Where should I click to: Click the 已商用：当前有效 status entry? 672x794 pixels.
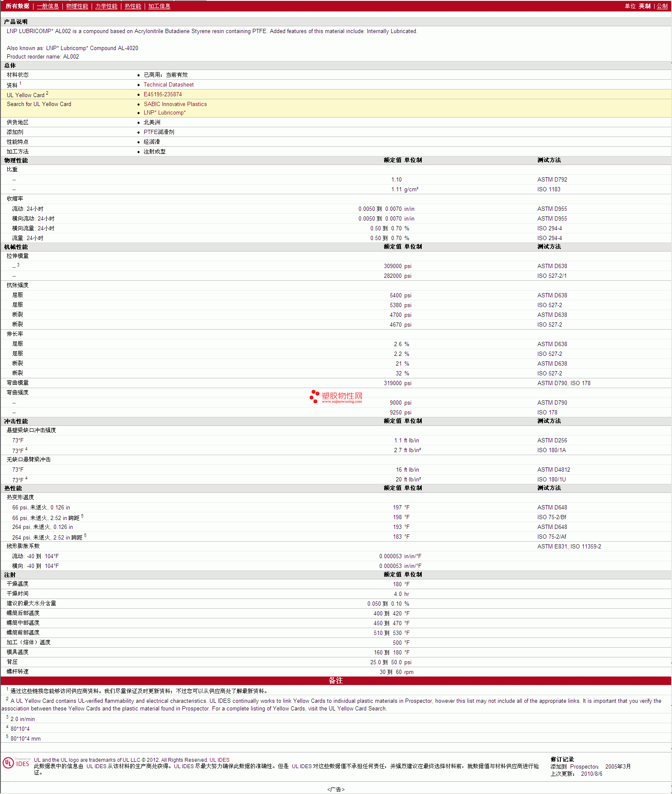[165, 75]
